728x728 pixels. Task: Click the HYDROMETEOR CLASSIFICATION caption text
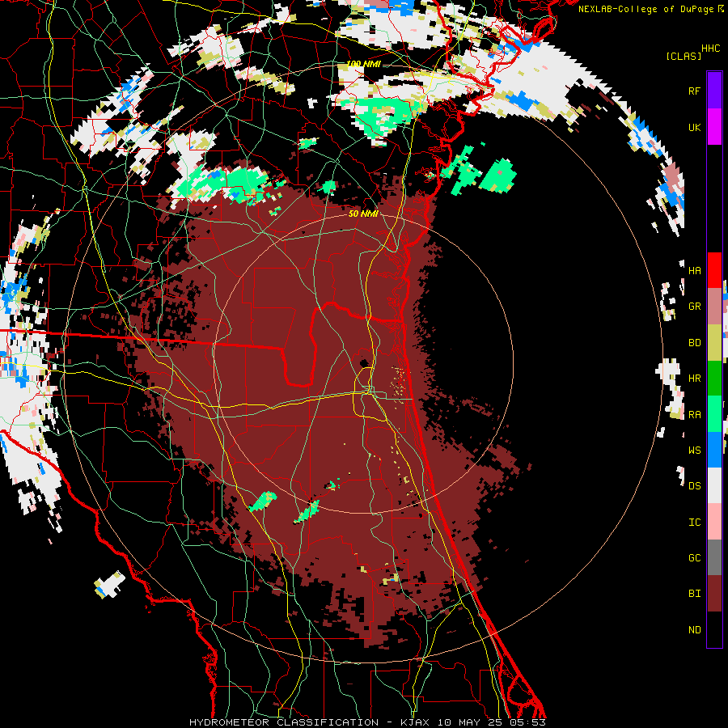tap(284, 722)
